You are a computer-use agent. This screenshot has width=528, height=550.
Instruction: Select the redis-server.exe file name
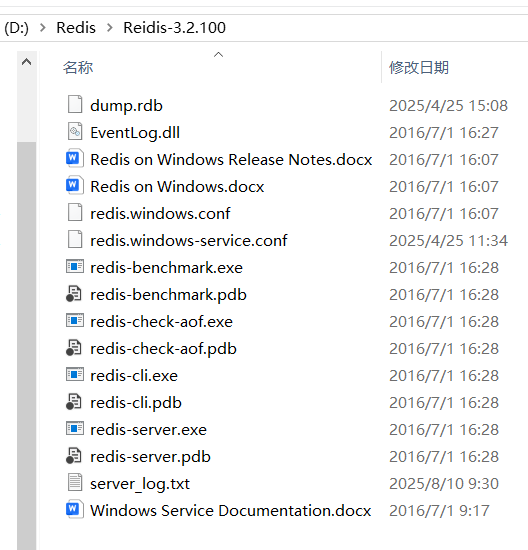click(x=148, y=430)
